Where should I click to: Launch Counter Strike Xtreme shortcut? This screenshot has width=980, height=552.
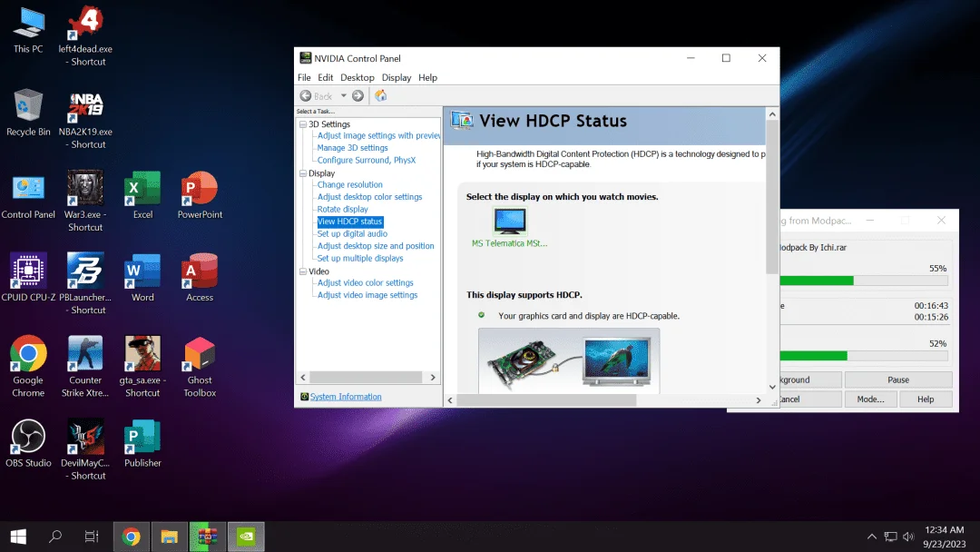pos(85,366)
